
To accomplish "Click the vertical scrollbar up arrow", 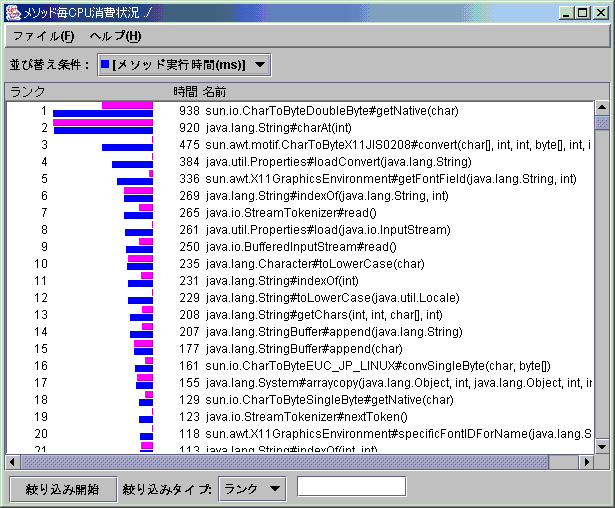I will point(602,107).
